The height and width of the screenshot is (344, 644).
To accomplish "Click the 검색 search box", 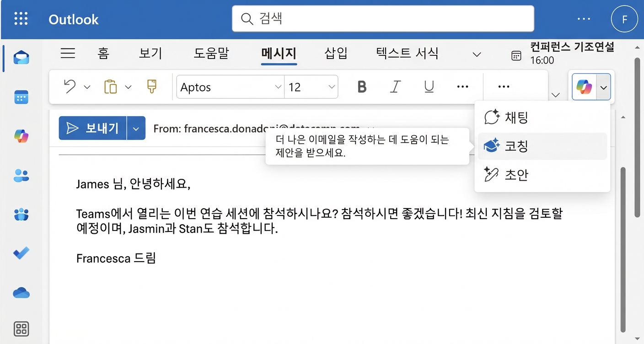I will 383,19.
